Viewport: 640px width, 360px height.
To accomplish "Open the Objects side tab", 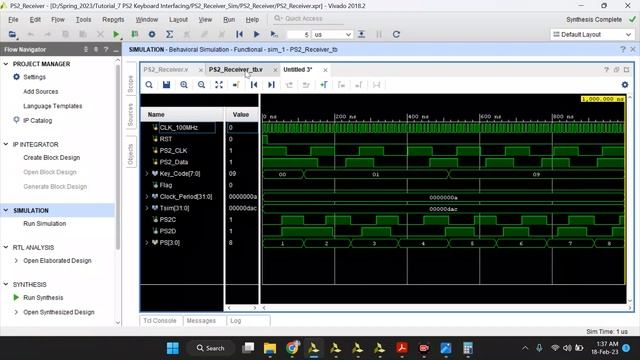I will pyautogui.click(x=131, y=155).
